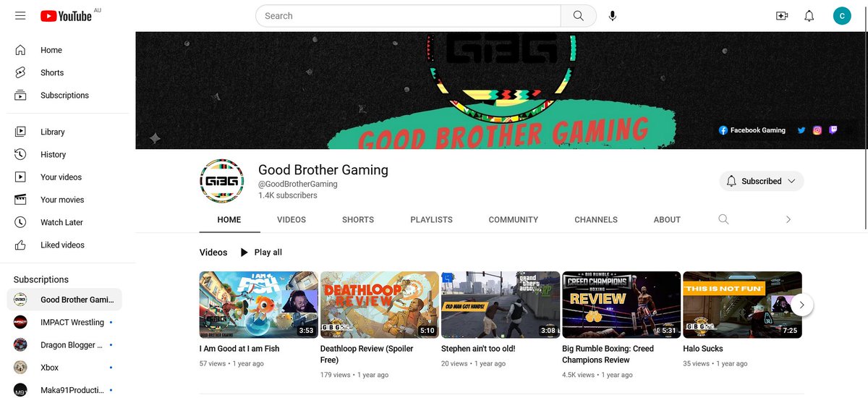
Task: Click the 'This is not fun' Halo thumbnail
Action: pyautogui.click(x=742, y=305)
